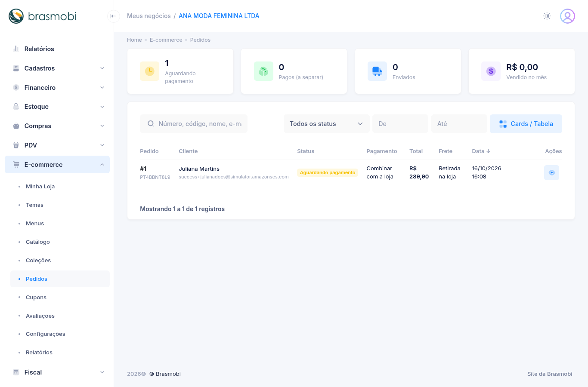Open the Todos os status dropdown
The height and width of the screenshot is (387, 588).
coord(326,124)
